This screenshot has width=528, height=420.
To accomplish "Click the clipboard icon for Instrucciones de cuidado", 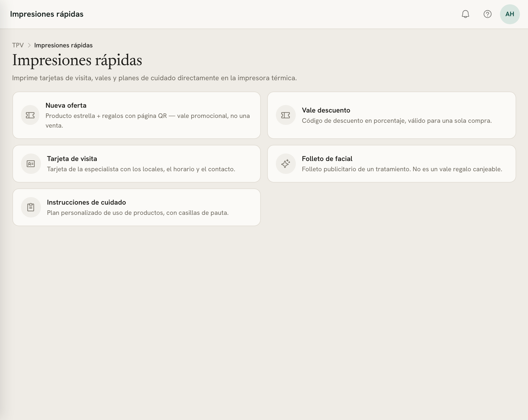I will 31,207.
